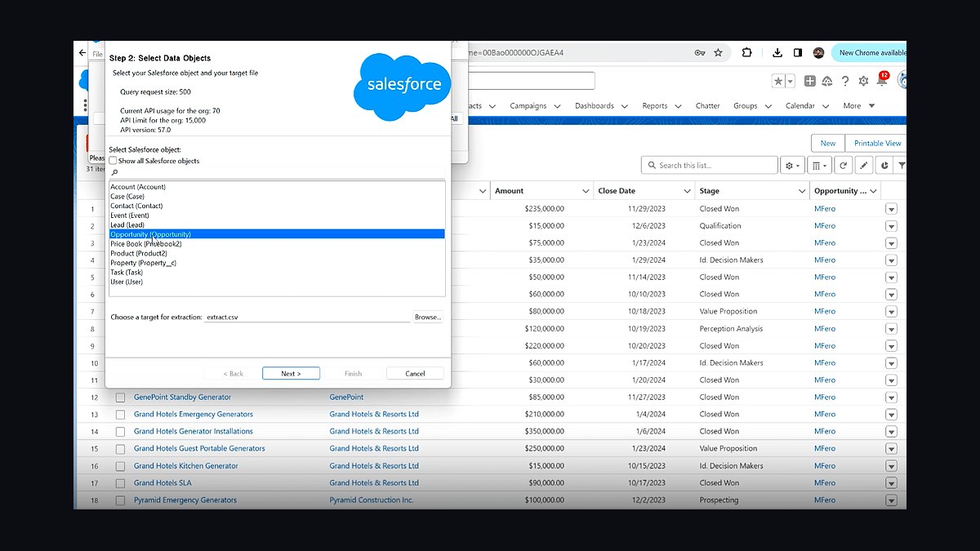Check the Pyramid Emergency Generators row checkbox

click(x=120, y=500)
